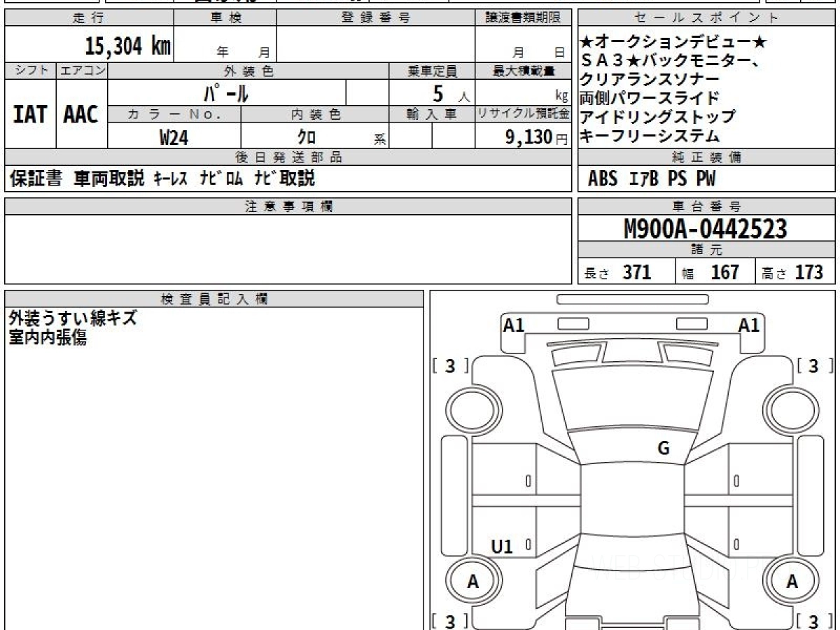
Task: Click the 外装色 header
Action: click(x=248, y=71)
